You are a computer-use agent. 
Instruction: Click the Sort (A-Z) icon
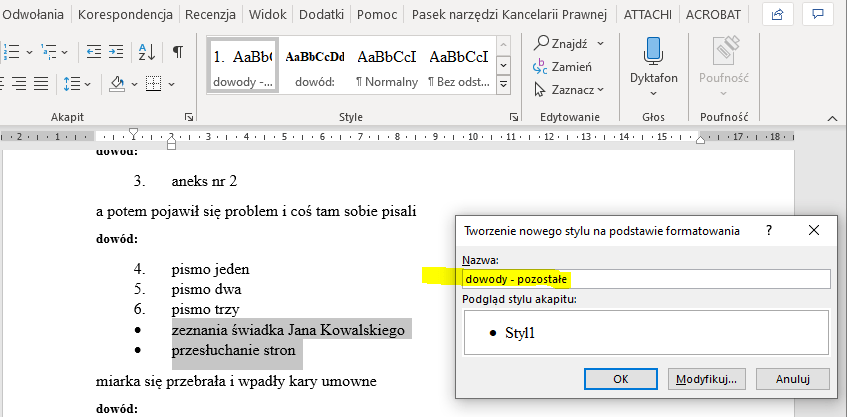click(x=146, y=52)
